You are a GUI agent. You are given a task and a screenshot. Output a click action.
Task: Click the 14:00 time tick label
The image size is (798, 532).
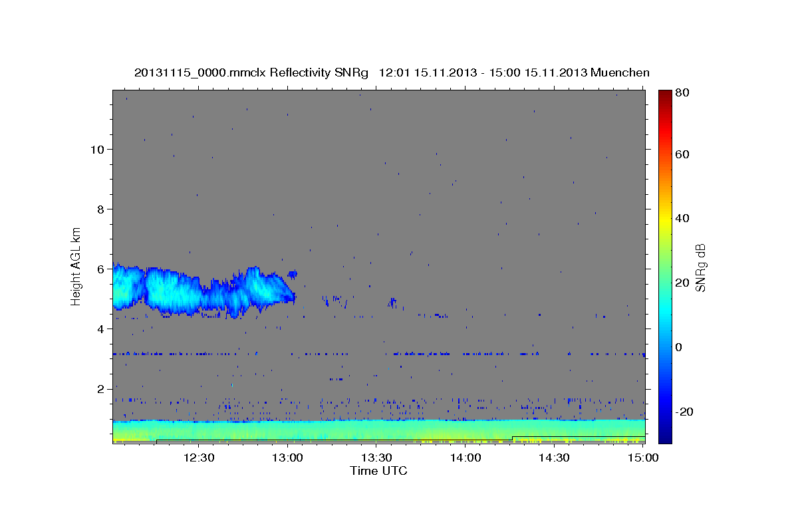tap(465, 458)
